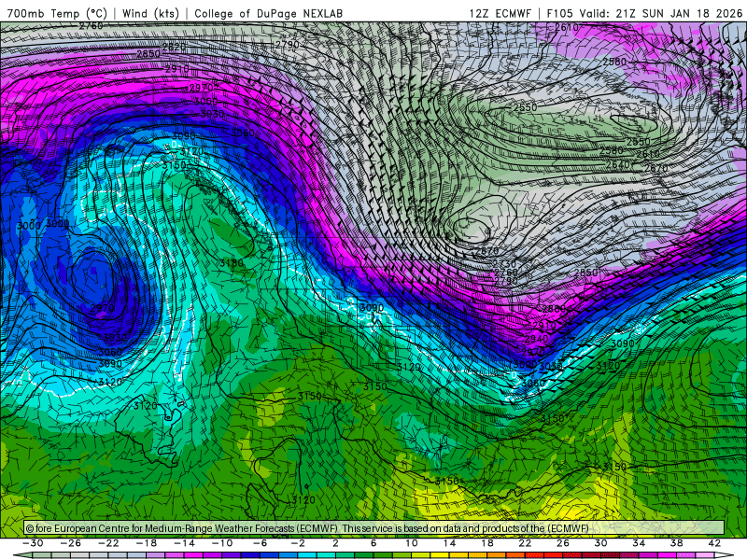Screen dimensions: 747x560
Task: Click the right arrow end of the color bar
Action: [725, 555]
